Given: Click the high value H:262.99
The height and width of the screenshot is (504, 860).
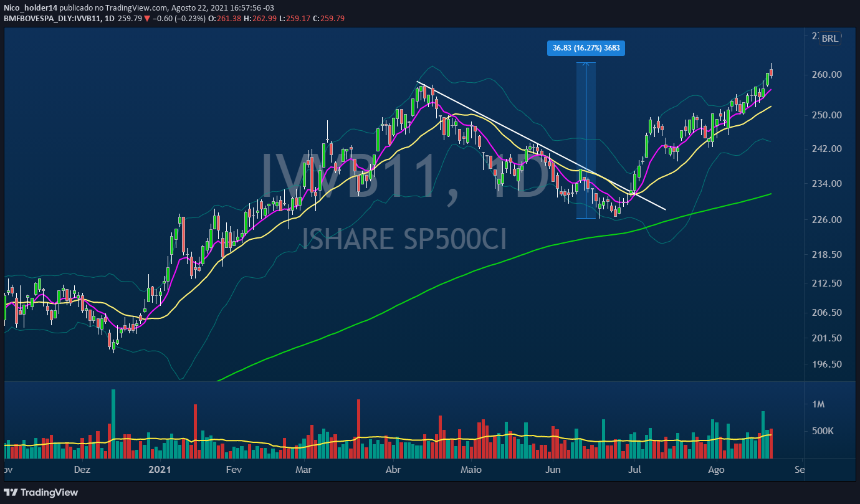Looking at the screenshot, I should (260, 19).
